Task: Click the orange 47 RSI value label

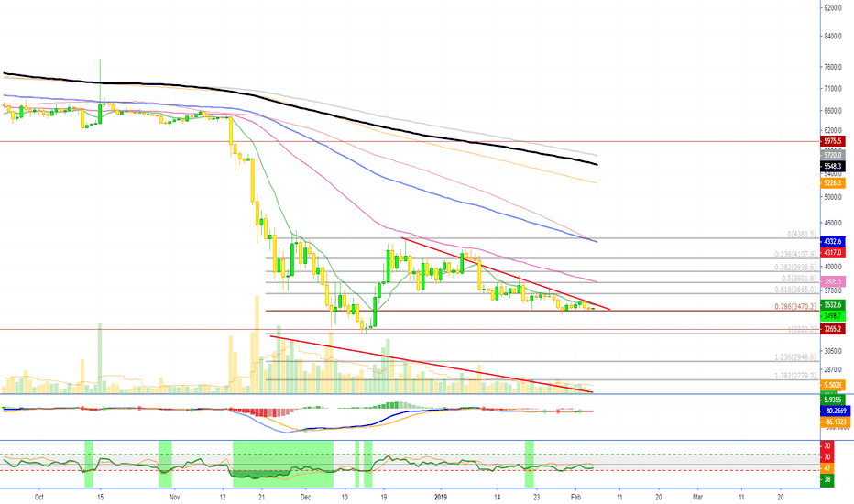Action: point(827,468)
